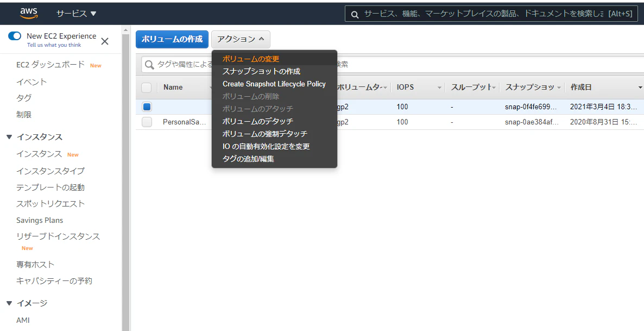Screen dimensions: 644x331
Task: Click the ボリュームの作成 button
Action: tap(172, 39)
